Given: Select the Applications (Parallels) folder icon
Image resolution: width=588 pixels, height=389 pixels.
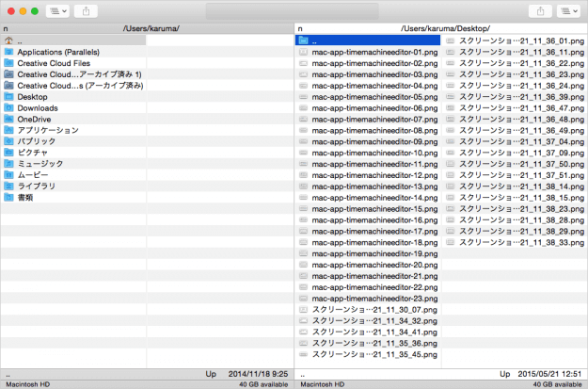Looking at the screenshot, I should (8, 52).
